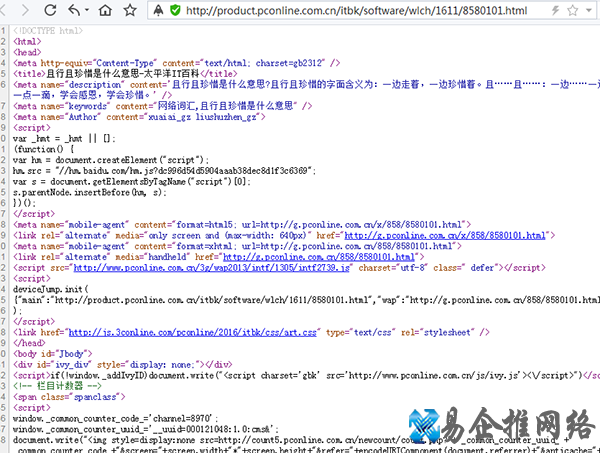Click the _common_counter_uuid_ assignment line
The image size is (600, 453).
146,429
